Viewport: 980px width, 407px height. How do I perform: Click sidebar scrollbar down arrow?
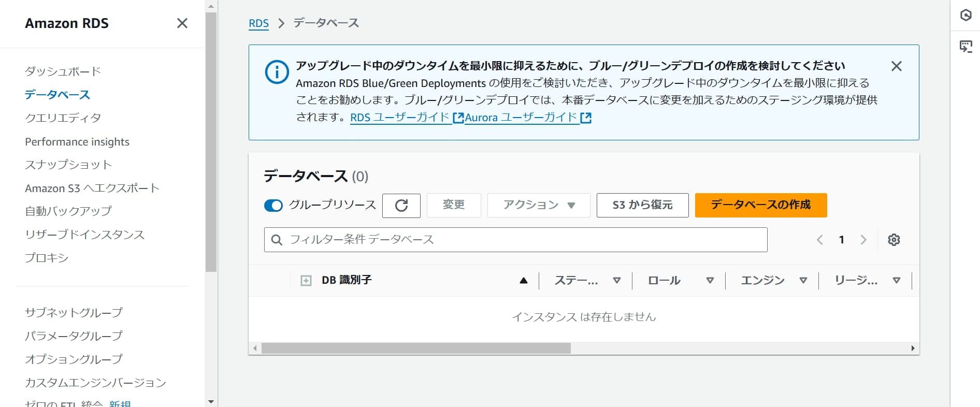(211, 401)
